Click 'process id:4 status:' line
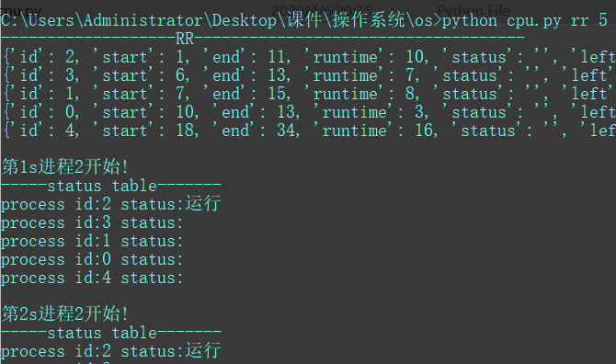This screenshot has height=364, width=616. [x=92, y=278]
